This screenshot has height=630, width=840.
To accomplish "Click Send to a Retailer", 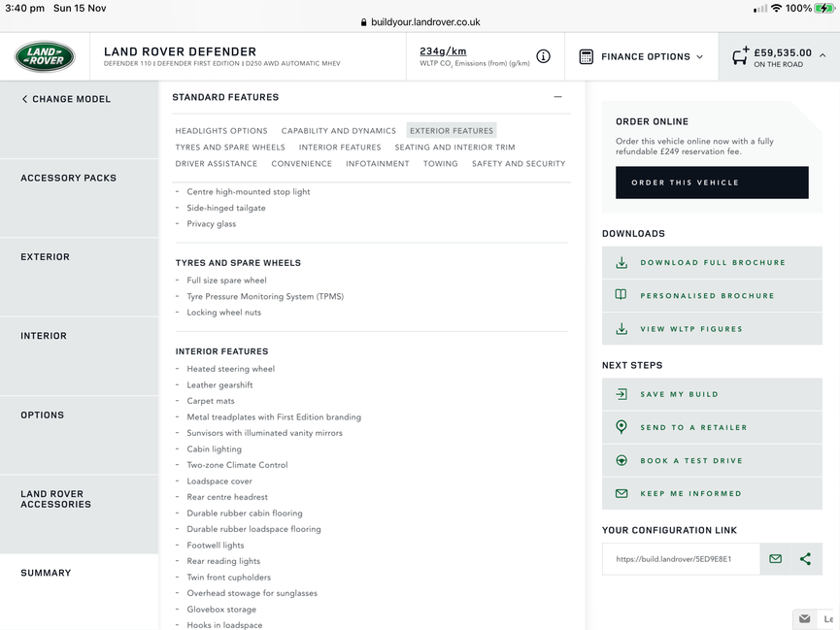I will tap(712, 427).
